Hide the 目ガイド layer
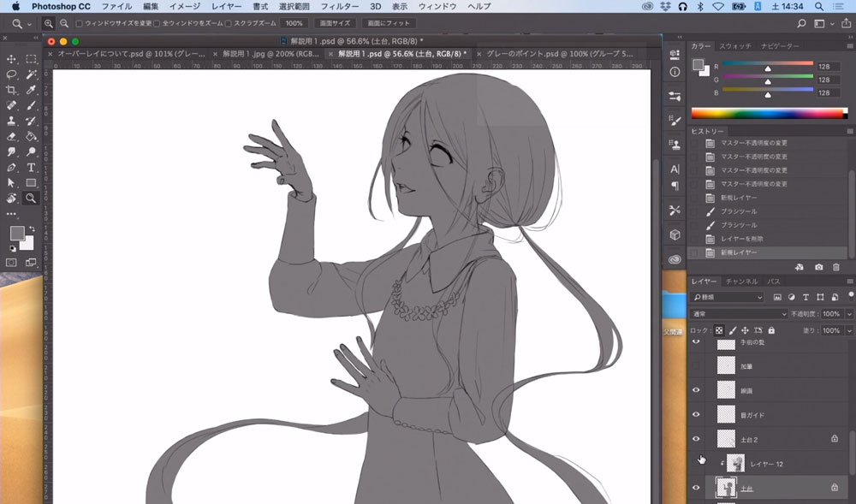 click(696, 415)
